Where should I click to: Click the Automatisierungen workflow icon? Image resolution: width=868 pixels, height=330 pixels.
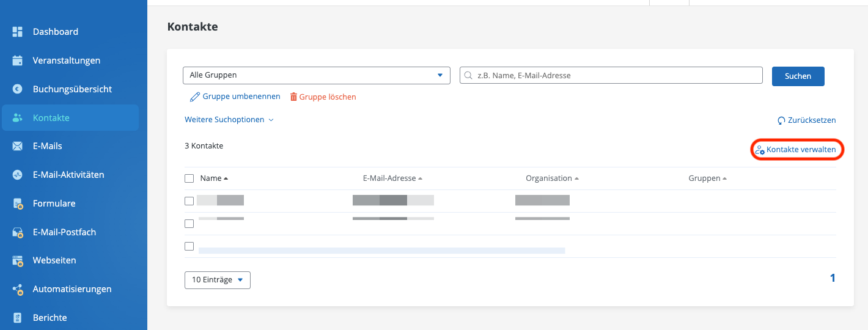18,289
